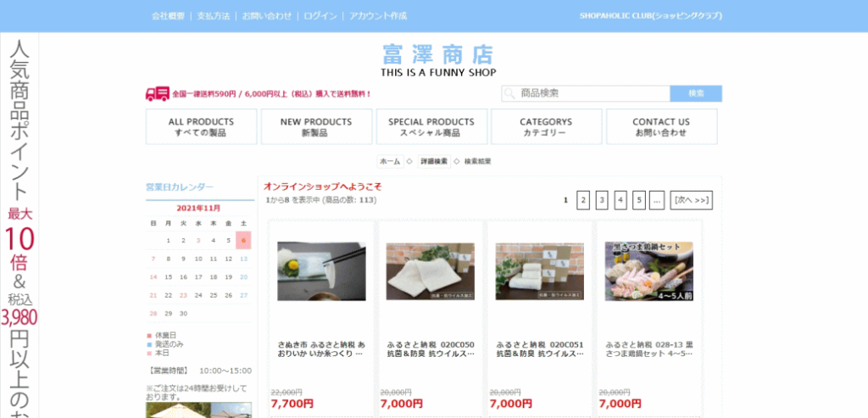Open the CONTACT US menu
Image resolution: width=868 pixels, height=418 pixels.
tap(661, 127)
